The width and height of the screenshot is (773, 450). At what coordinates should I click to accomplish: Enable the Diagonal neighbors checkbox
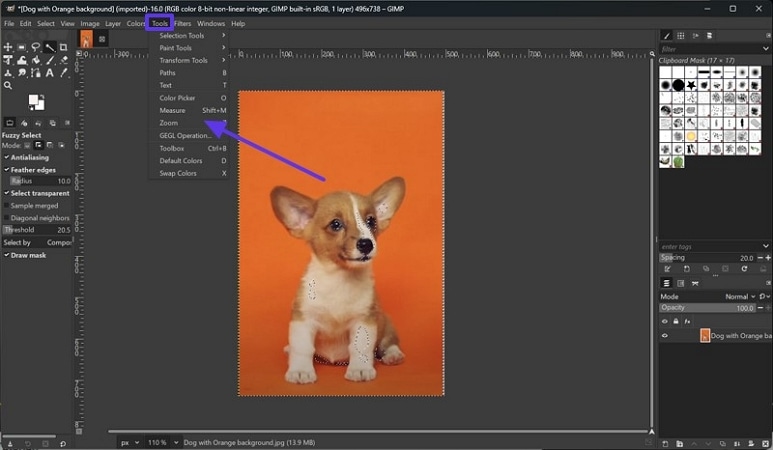tap(7, 218)
